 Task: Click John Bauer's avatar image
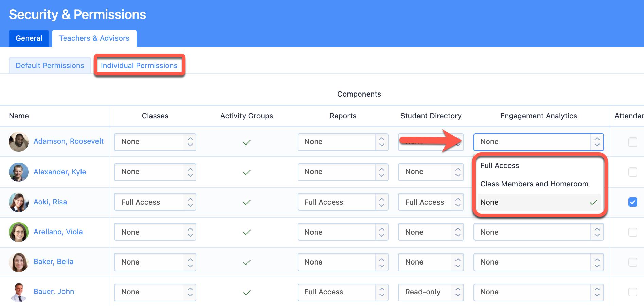(19, 292)
